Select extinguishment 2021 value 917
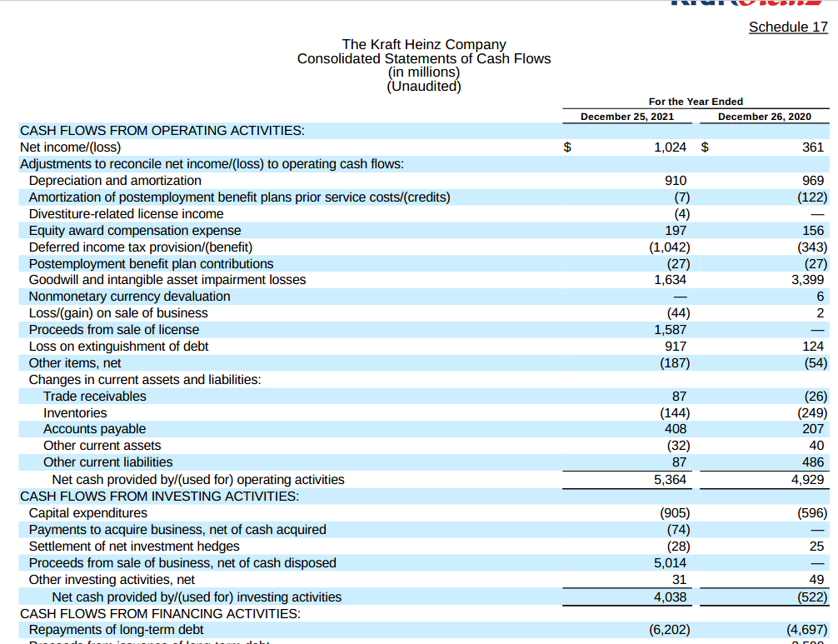Image resolution: width=838 pixels, height=644 pixels. click(676, 347)
